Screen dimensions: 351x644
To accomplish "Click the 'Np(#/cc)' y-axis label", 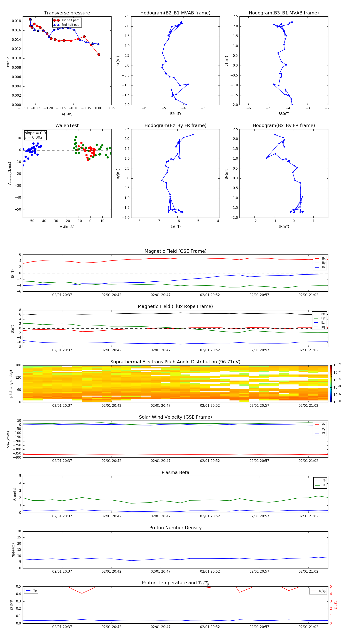I will click(13, 550).
